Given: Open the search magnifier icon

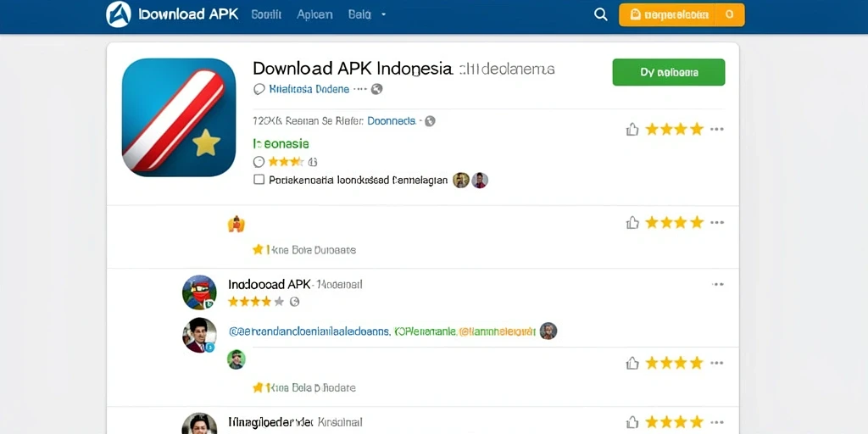Looking at the screenshot, I should click(601, 14).
